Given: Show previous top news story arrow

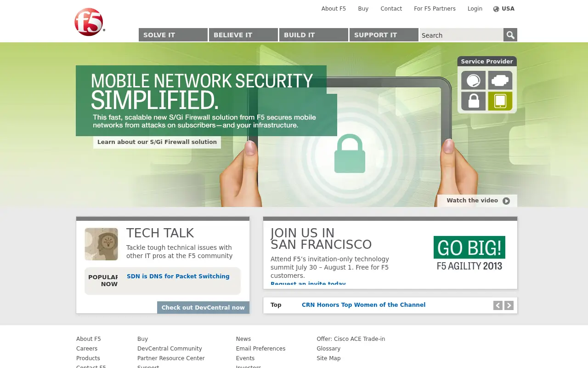Looking at the screenshot, I should pos(498,305).
